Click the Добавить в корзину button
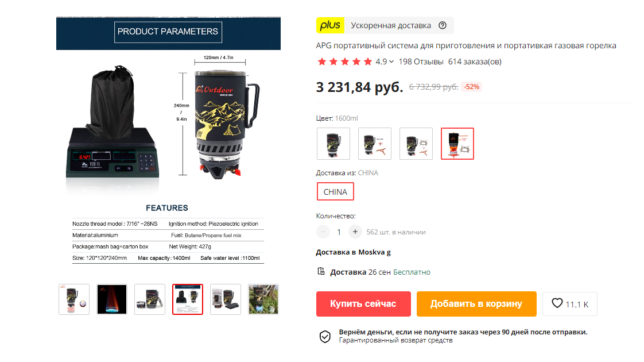Image resolution: width=644 pixels, height=362 pixels. coord(476,304)
